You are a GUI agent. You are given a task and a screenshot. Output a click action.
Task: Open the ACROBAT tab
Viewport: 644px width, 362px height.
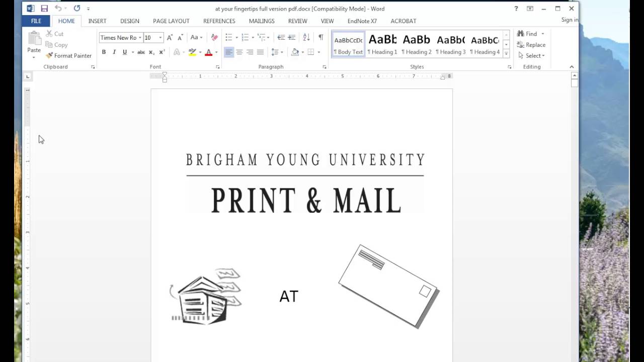(x=404, y=21)
